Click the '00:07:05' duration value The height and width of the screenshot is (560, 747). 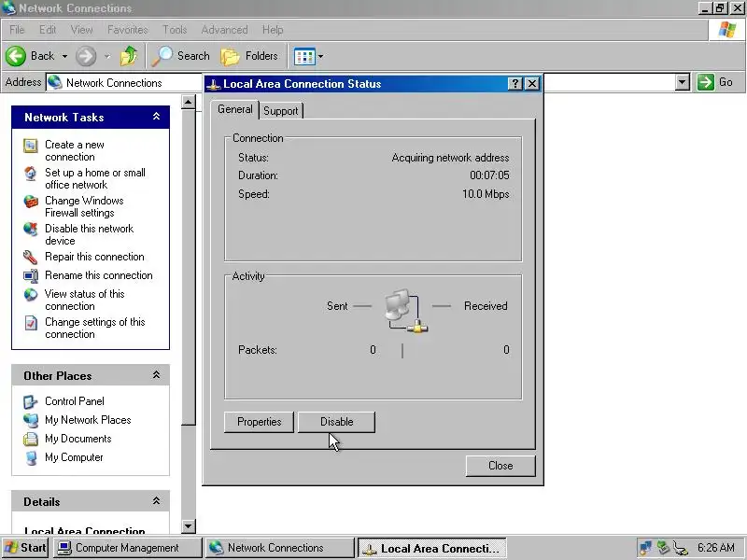489,175
